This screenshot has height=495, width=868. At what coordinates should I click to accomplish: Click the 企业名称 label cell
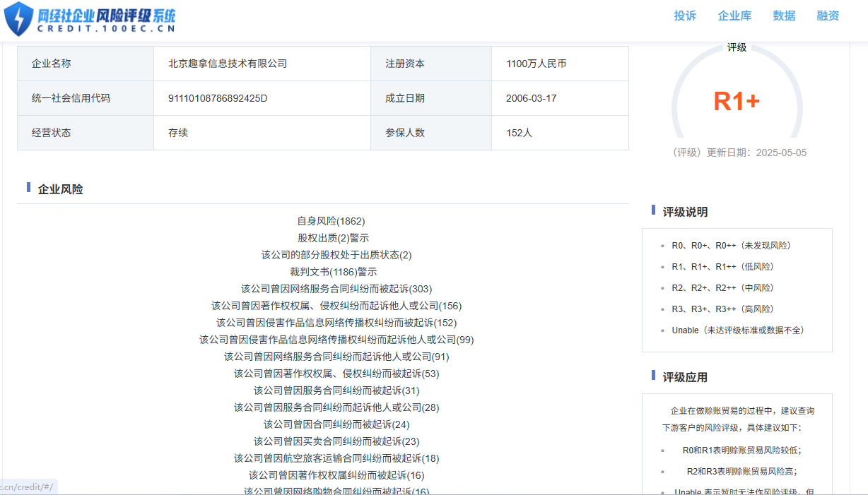pos(86,64)
